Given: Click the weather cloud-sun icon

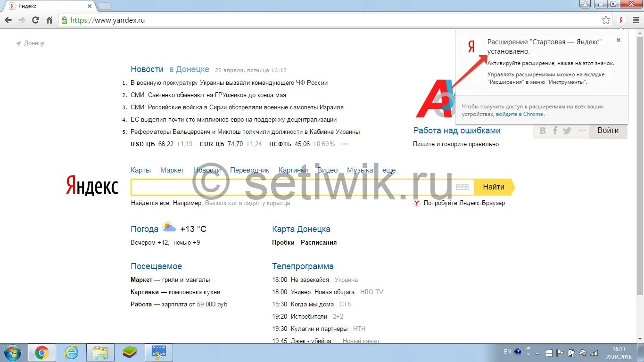Looking at the screenshot, I should [x=169, y=228].
